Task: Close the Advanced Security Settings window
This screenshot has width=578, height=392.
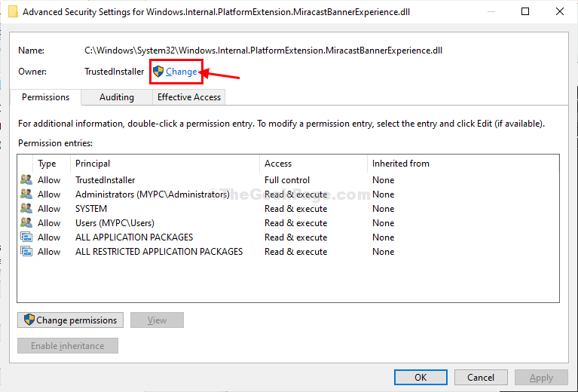Action: (560, 11)
